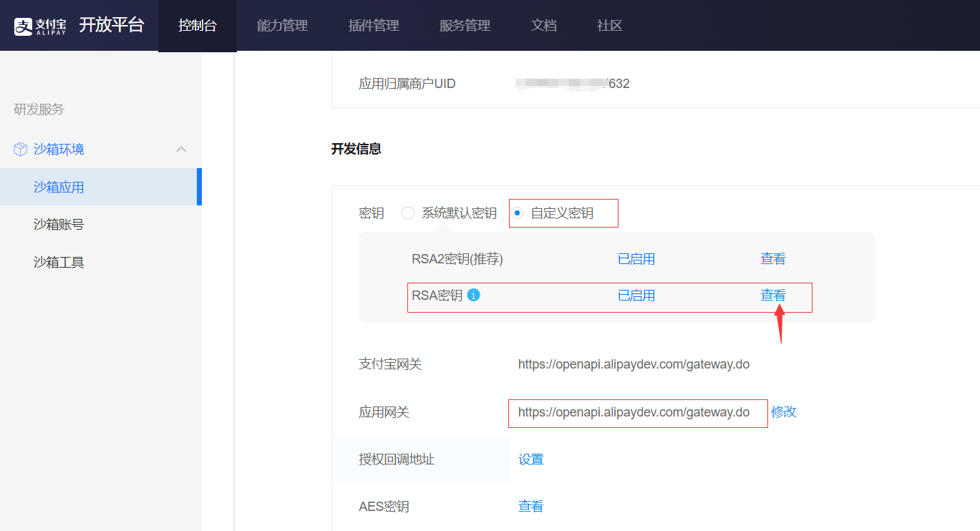This screenshot has height=531, width=980.
Task: Open the 插件管理 menu
Action: 374,26
